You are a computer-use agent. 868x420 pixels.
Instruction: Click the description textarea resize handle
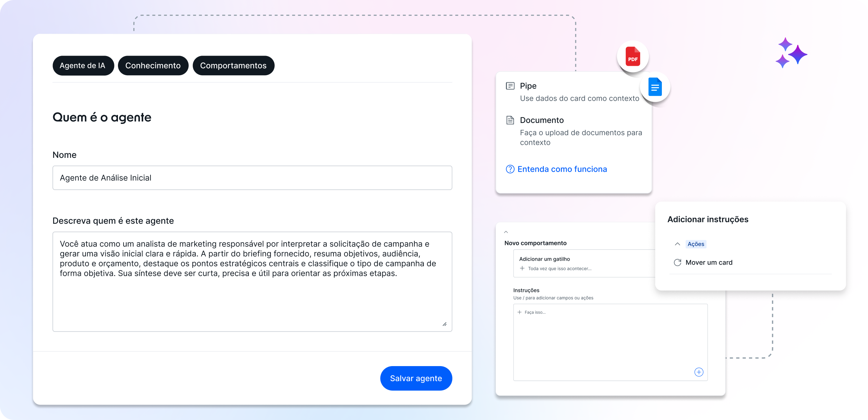(444, 324)
